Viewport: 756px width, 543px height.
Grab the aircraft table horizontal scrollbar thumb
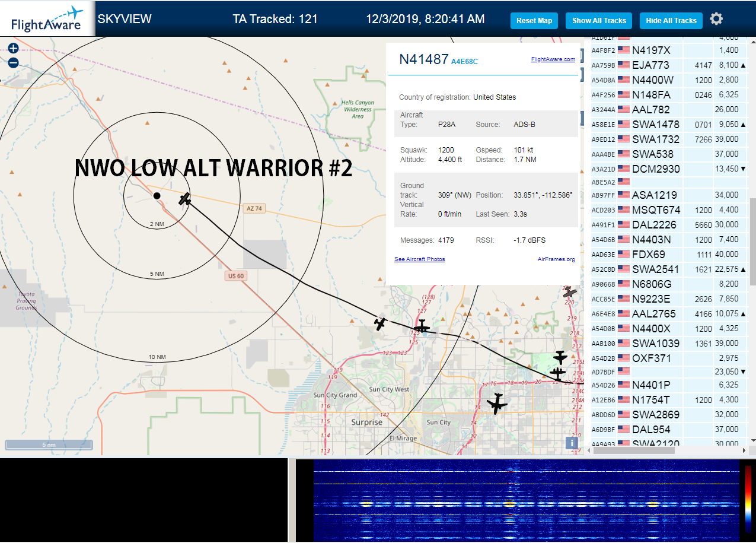pyautogui.click(x=634, y=451)
